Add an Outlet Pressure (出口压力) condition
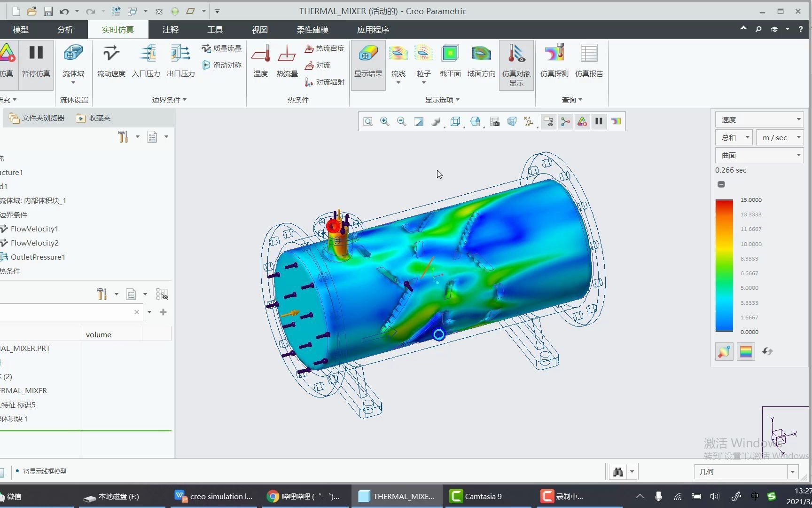Screen dimensions: 812x508 [x=181, y=61]
